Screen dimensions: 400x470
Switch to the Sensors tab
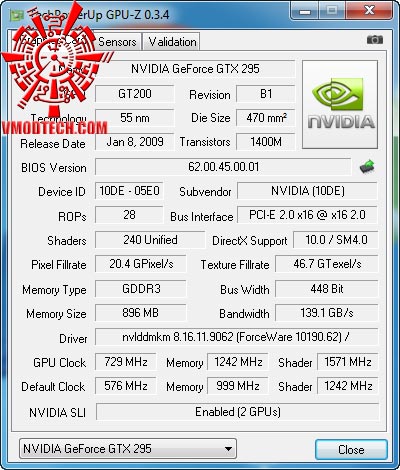(x=117, y=42)
